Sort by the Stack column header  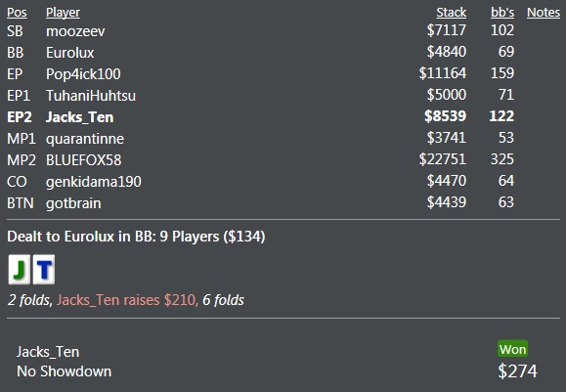(452, 13)
